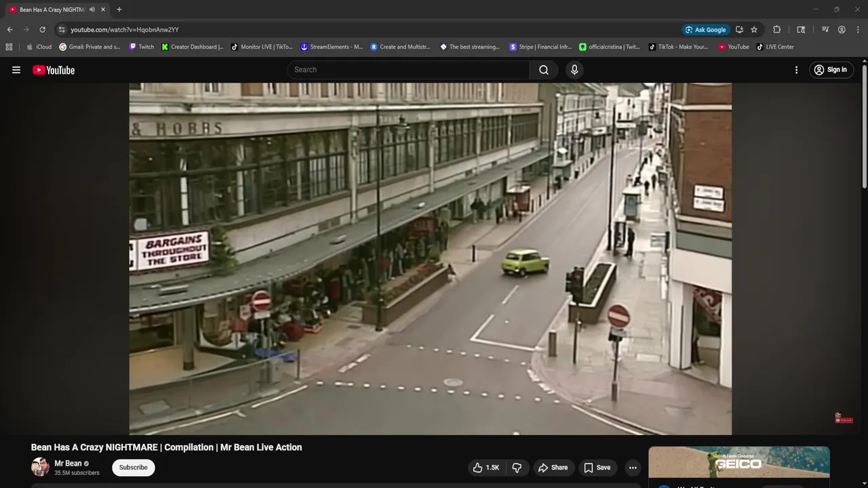Click the YouTube search magnifier button
This screenshot has height=488, width=868.
pyautogui.click(x=544, y=70)
